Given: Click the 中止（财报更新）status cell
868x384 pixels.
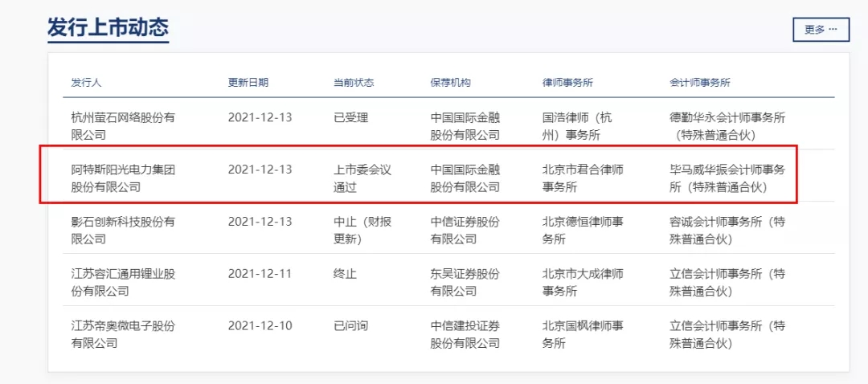Looking at the screenshot, I should pyautogui.click(x=362, y=230).
